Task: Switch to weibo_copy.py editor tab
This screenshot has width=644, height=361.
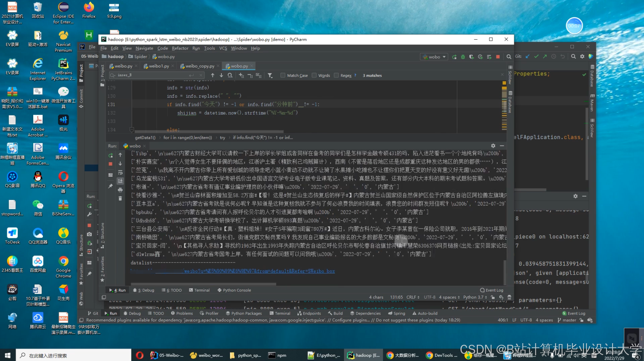Action: pyautogui.click(x=200, y=66)
